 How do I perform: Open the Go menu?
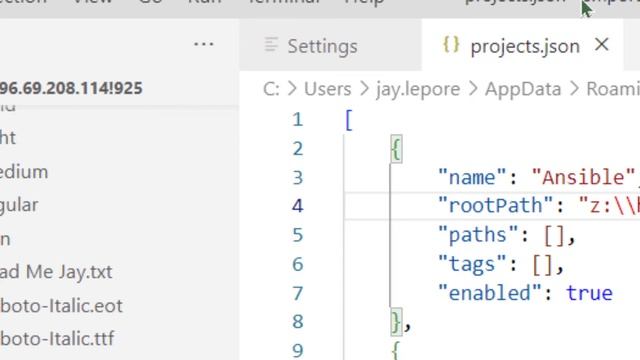(x=151, y=2)
